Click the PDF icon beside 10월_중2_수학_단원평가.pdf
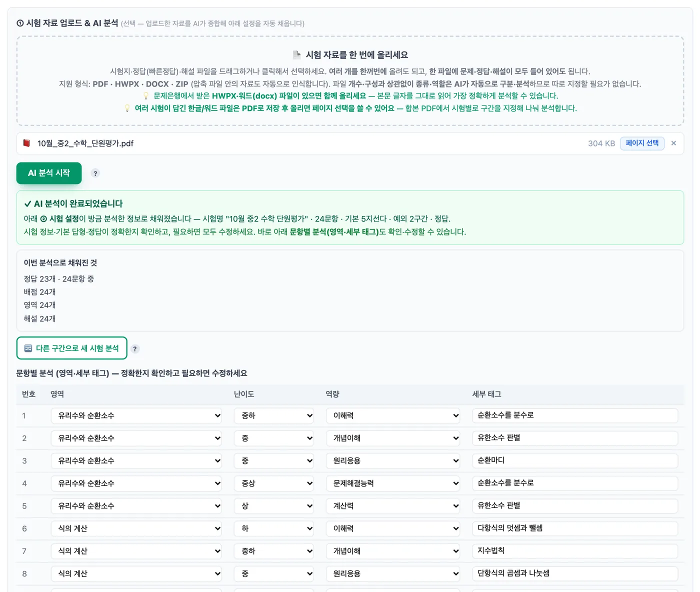 (x=26, y=143)
